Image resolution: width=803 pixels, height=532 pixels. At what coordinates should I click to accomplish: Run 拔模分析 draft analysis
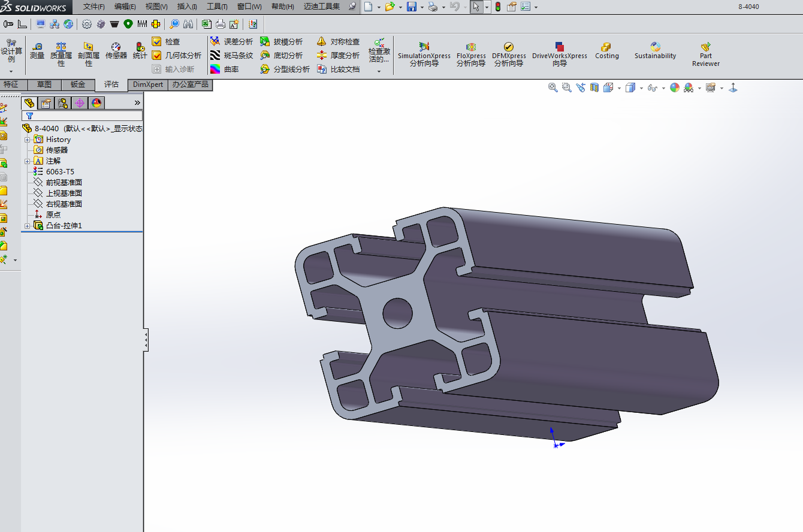click(x=281, y=41)
